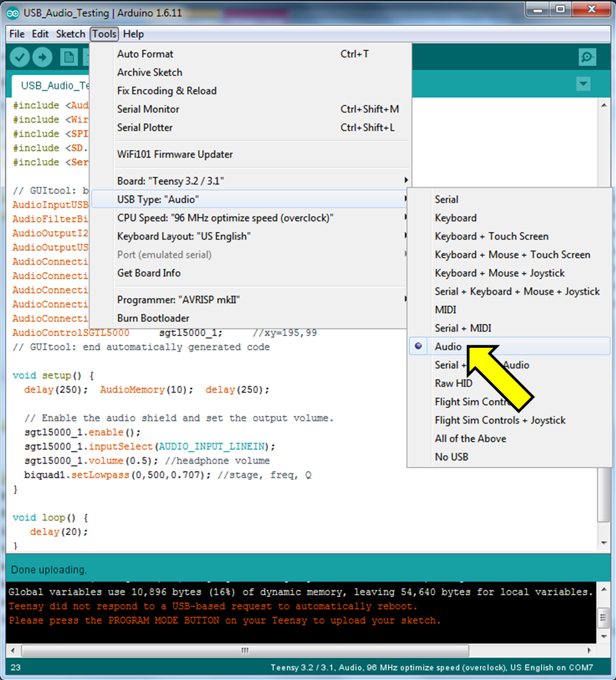This screenshot has width=616, height=680.
Task: Open the Edit menu
Action: tap(40, 34)
